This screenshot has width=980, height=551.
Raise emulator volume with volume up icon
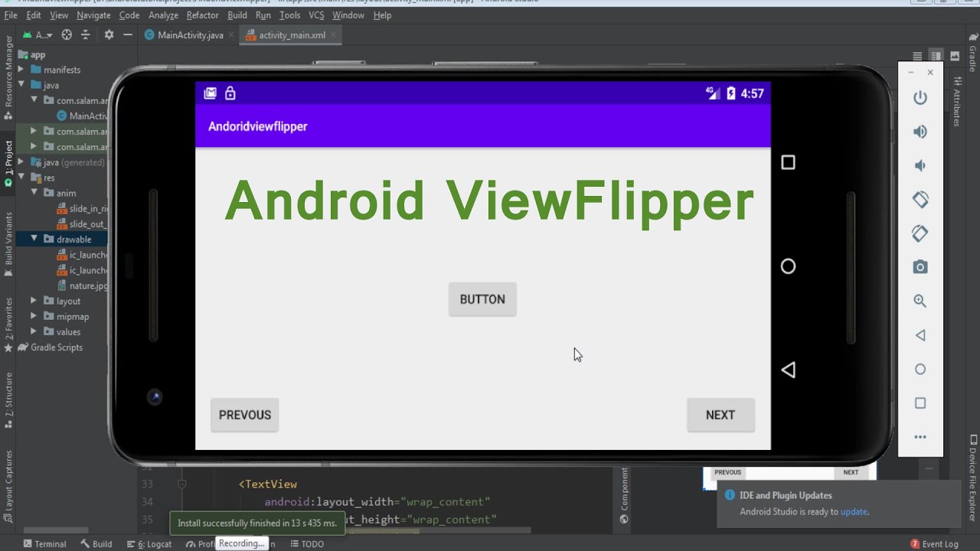click(920, 132)
